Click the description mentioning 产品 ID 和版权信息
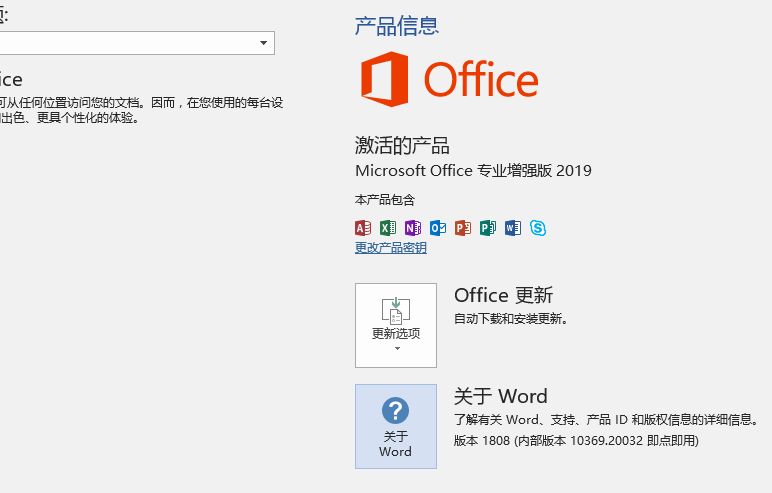The height and width of the screenshot is (493, 772). (x=606, y=420)
